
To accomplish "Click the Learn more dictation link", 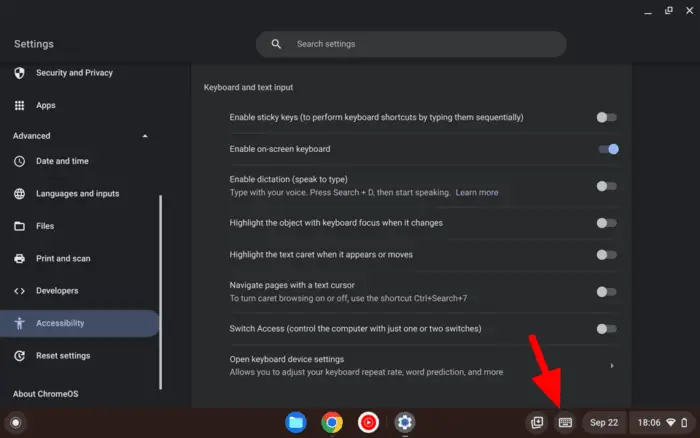I will (x=477, y=192).
